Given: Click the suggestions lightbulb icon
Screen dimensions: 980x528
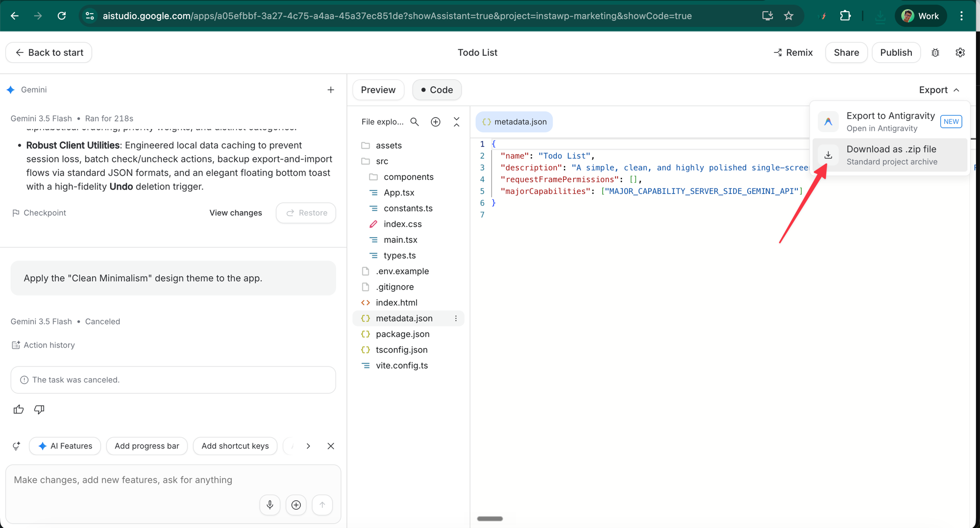Looking at the screenshot, I should coord(16,446).
